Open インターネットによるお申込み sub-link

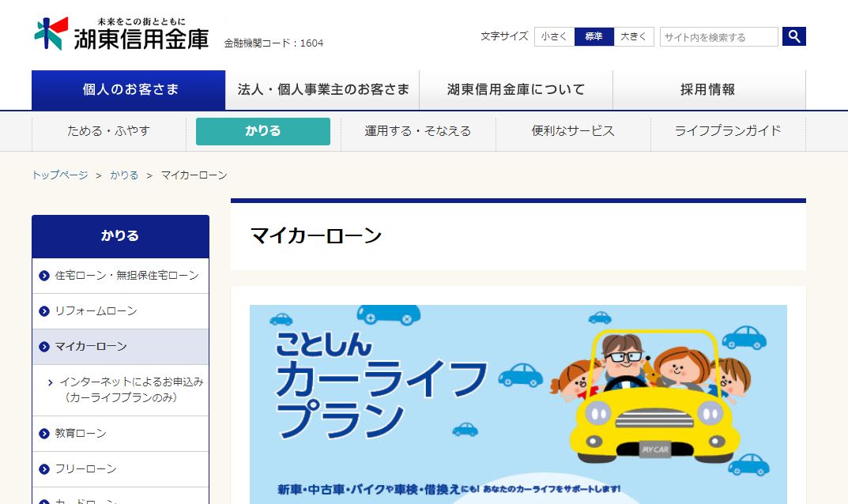click(120, 390)
